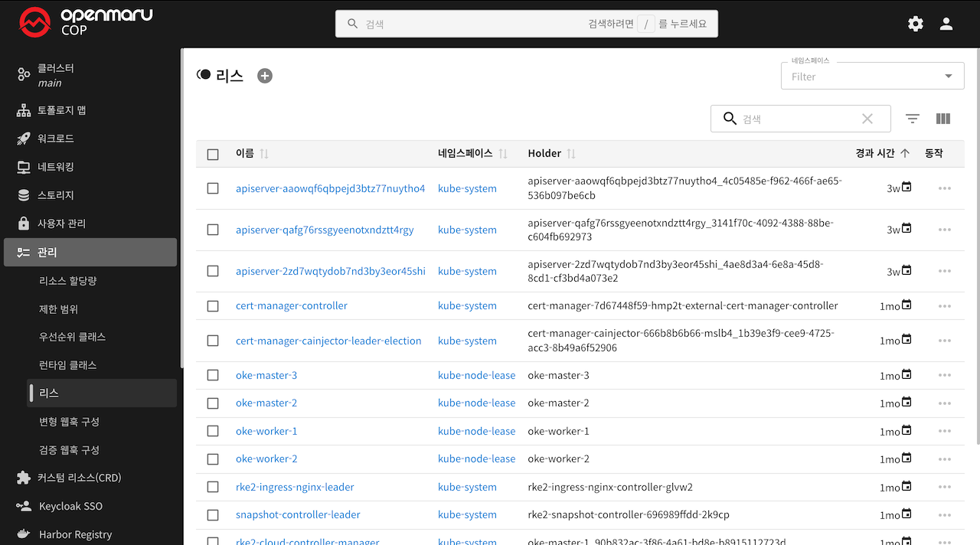Open the user account profile icon

click(946, 24)
